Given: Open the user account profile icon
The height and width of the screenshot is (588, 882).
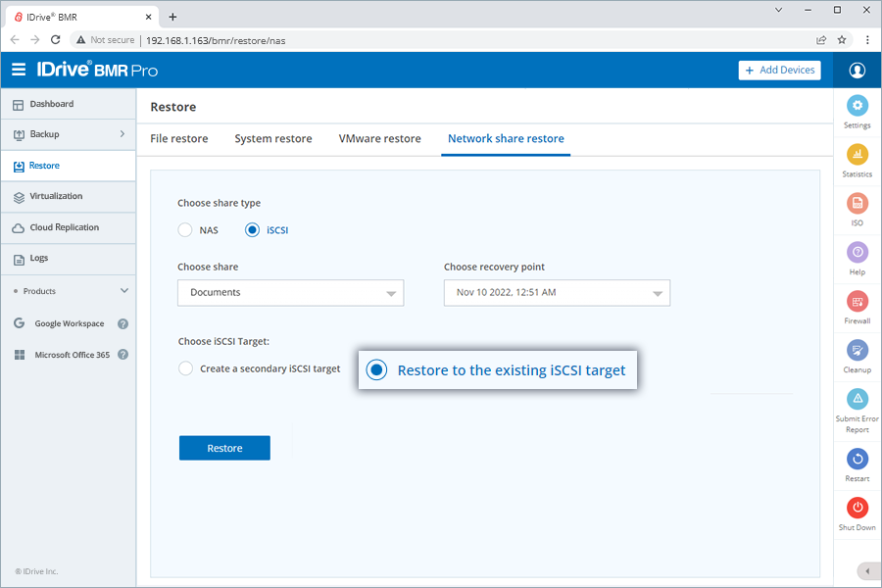Looking at the screenshot, I should [x=857, y=70].
